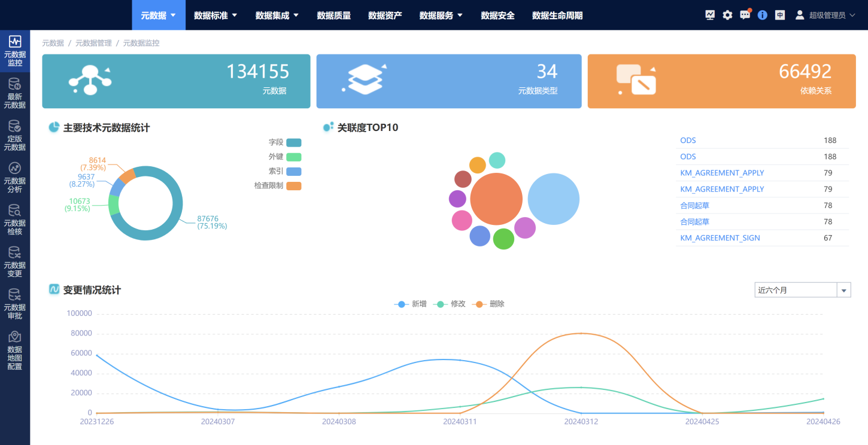The image size is (868, 445).
Task: Hide the 删除 series in legend
Action: click(489, 304)
